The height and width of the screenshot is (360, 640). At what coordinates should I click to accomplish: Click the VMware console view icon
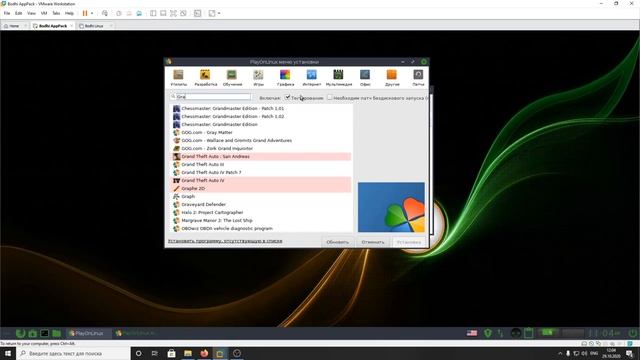[198, 13]
